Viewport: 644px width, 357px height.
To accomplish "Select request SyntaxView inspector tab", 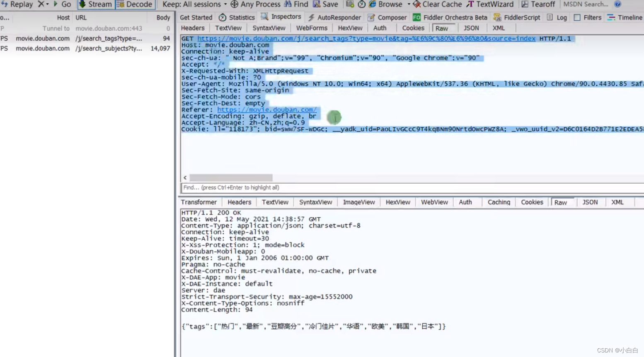I will 269,28.
